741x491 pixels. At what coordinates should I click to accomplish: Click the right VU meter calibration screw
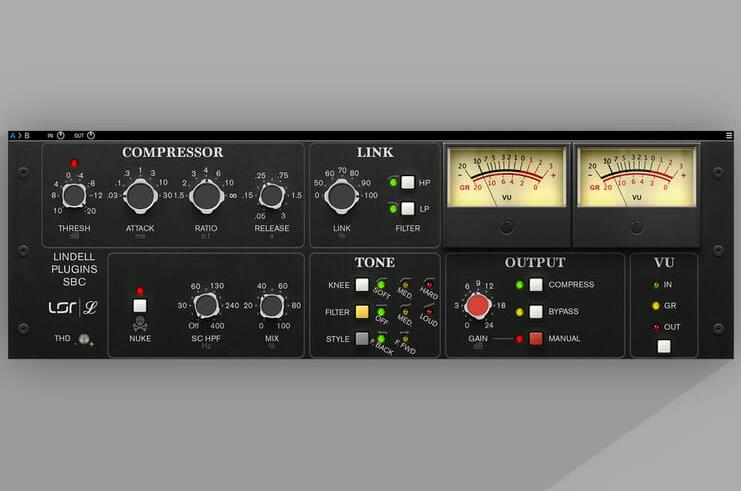coord(637,227)
